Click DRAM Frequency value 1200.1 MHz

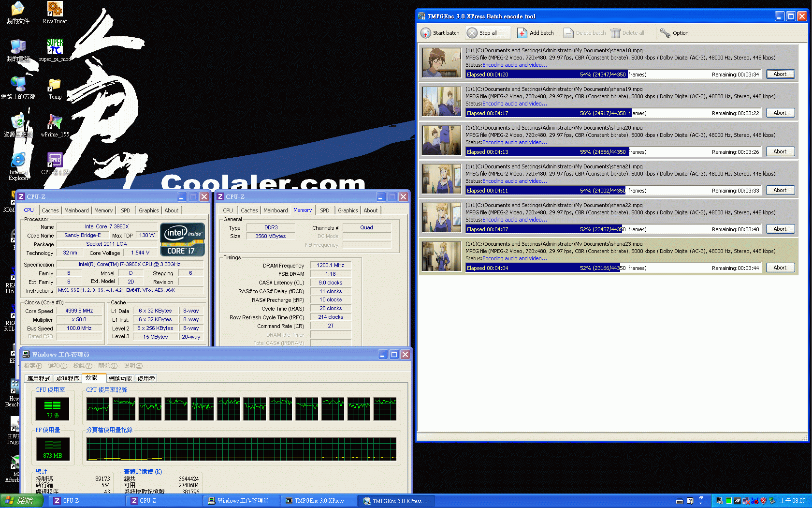(330, 265)
